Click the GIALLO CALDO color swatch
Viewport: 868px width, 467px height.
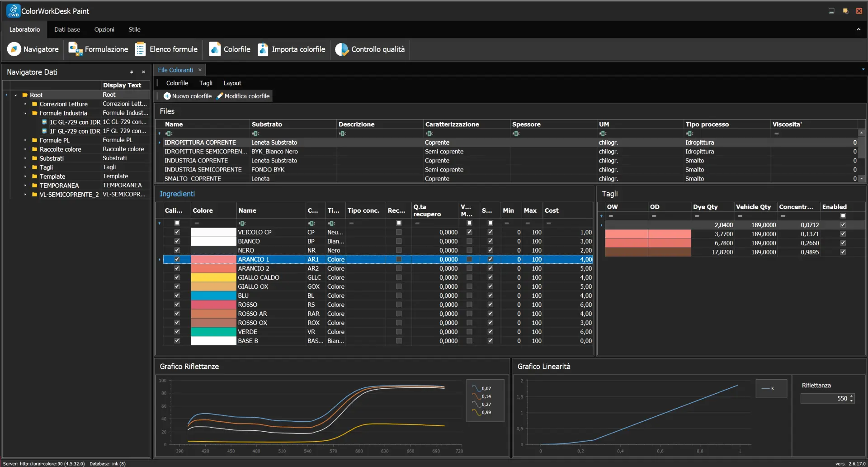[x=213, y=277]
